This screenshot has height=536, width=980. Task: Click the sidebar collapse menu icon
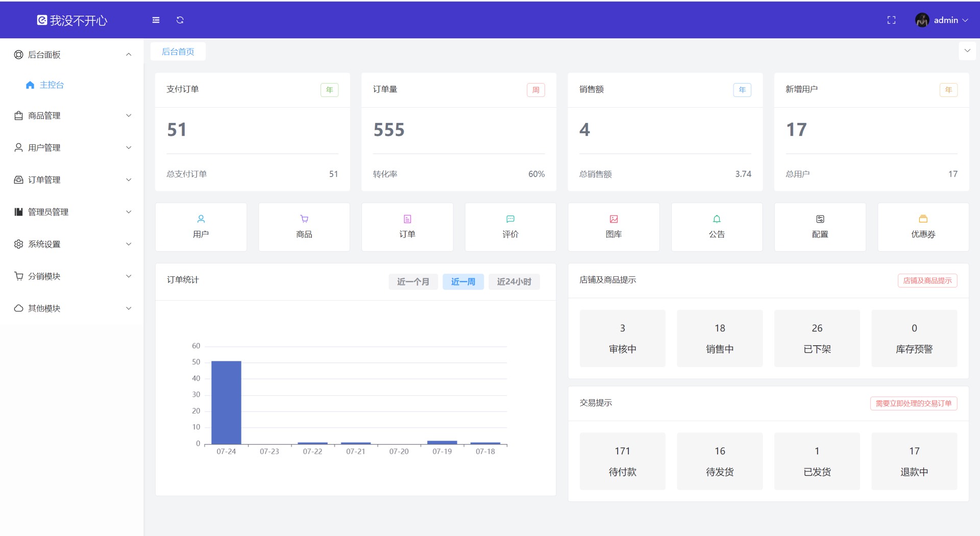(156, 20)
